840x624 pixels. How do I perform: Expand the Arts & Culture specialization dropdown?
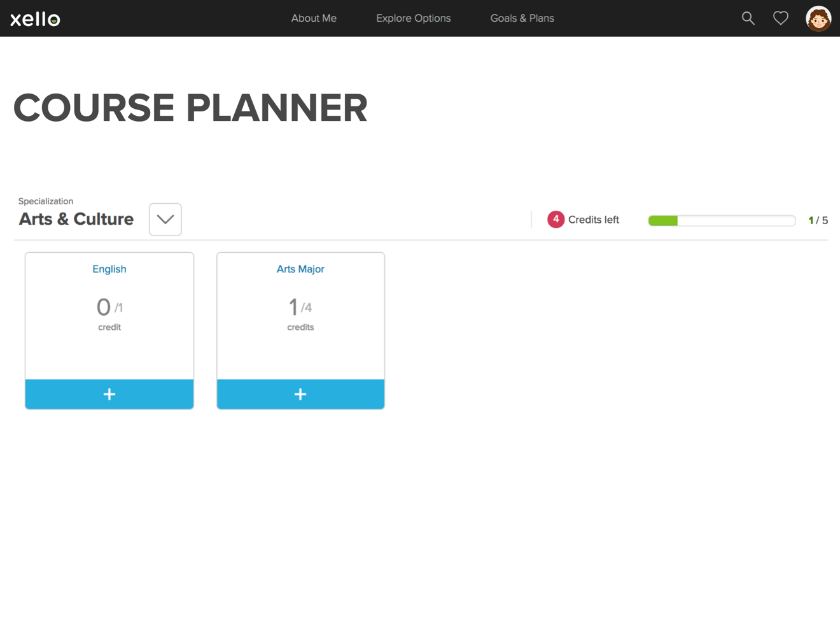(165, 219)
